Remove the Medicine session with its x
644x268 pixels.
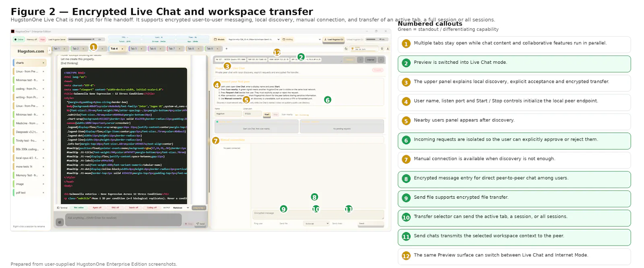click(43, 123)
